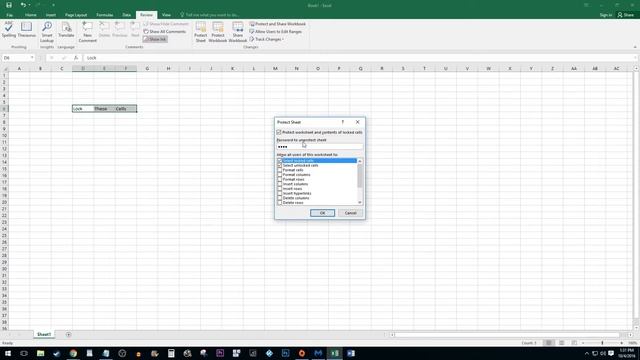Viewport: 640px width, 360px height.
Task: Uncheck Select locked cells option
Action: (280, 161)
